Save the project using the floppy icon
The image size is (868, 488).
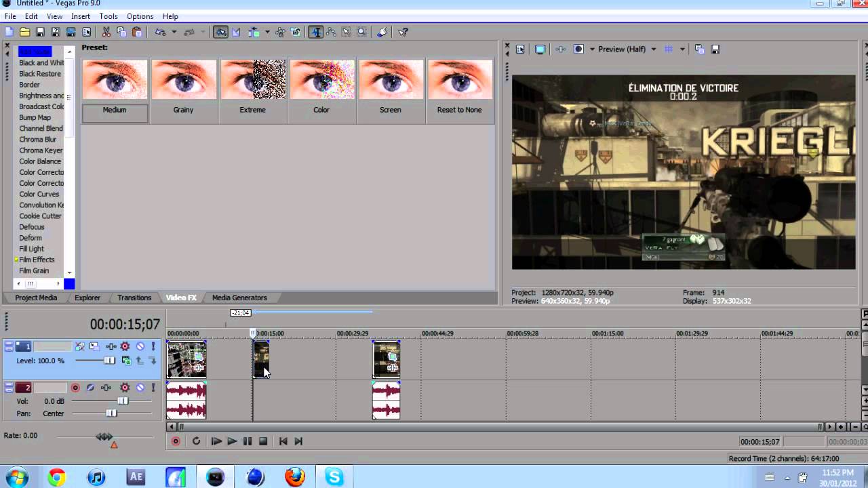click(40, 32)
